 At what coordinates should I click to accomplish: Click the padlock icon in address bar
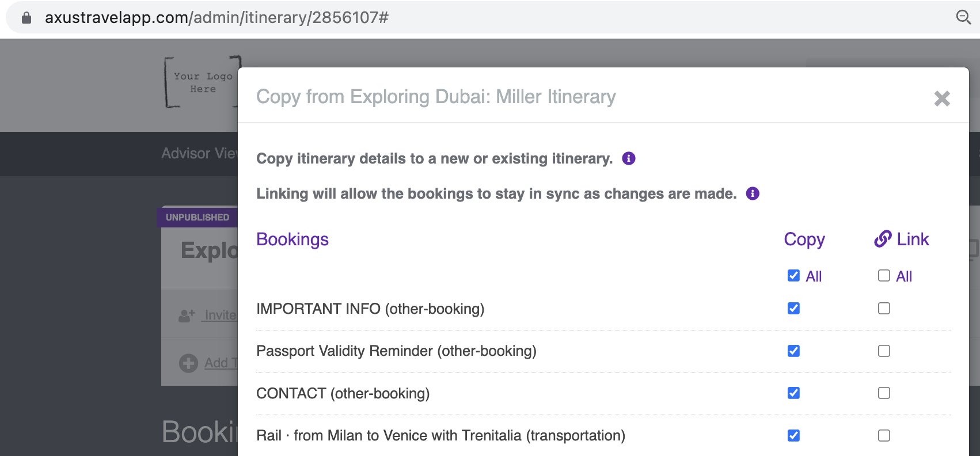click(26, 18)
